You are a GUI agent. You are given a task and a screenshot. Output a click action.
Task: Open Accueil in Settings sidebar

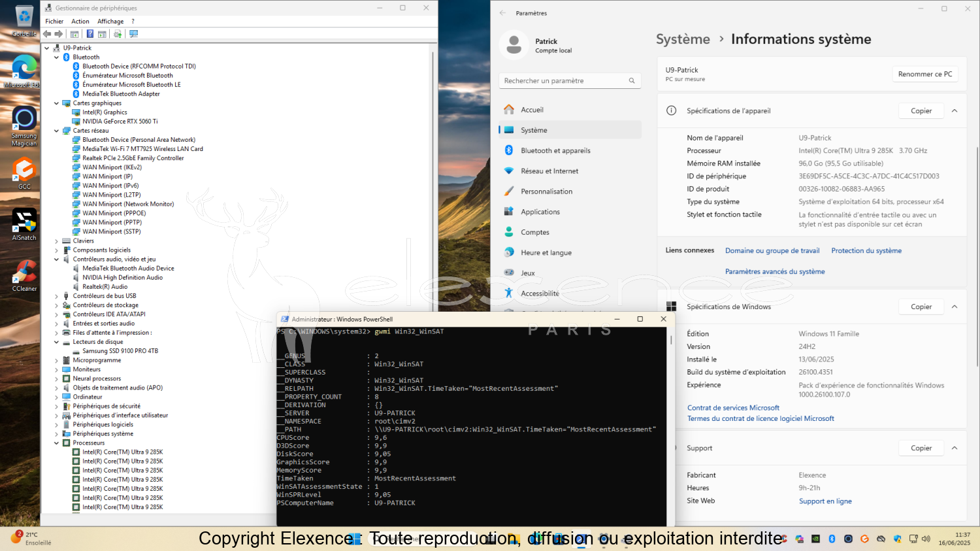tap(570, 110)
